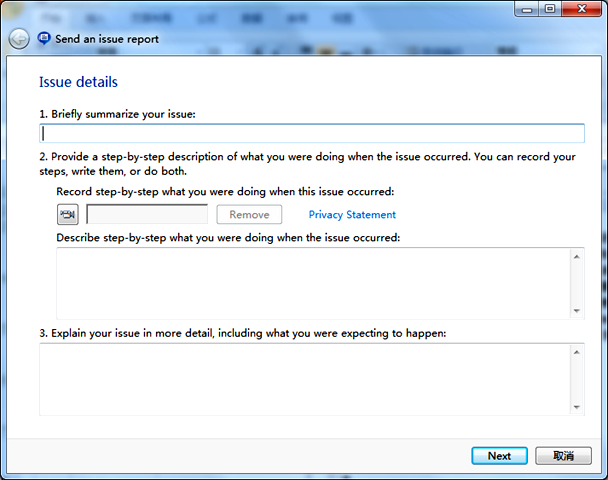Go back using the back arrow
The image size is (608, 480).
[x=18, y=39]
